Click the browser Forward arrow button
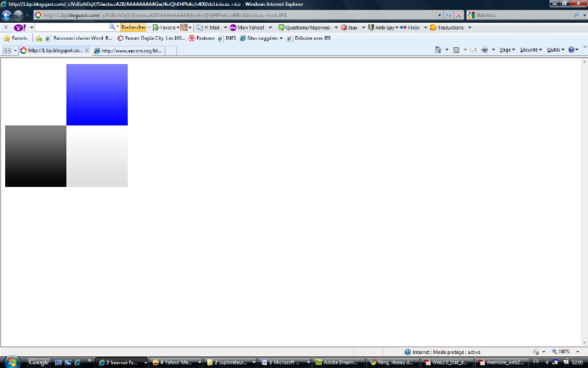This screenshot has height=368, width=588. (x=18, y=15)
